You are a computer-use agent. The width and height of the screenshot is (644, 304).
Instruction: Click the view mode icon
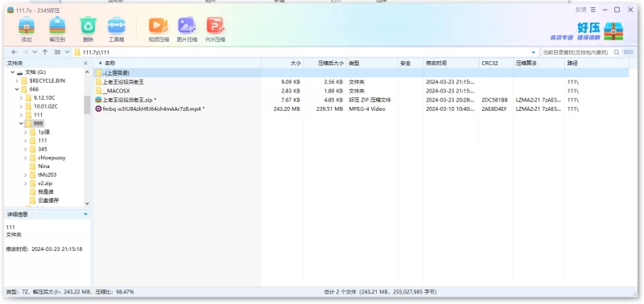tap(57, 52)
